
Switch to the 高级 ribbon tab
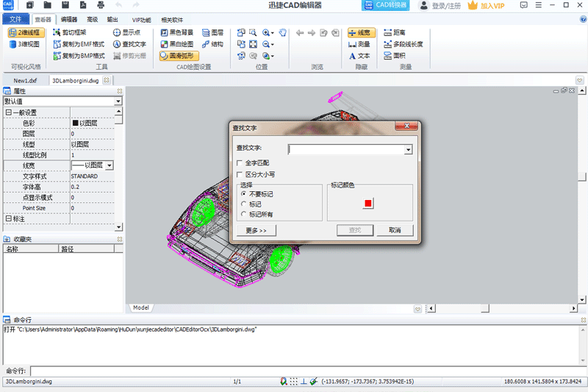pyautogui.click(x=93, y=20)
